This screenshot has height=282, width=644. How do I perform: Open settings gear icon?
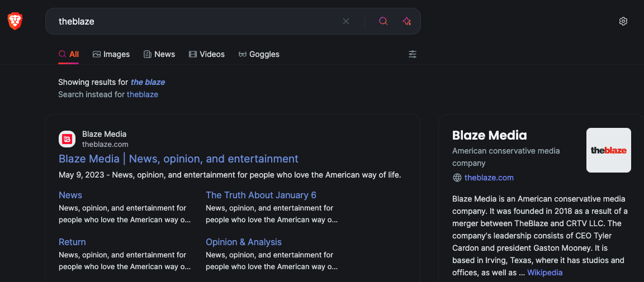click(x=623, y=21)
